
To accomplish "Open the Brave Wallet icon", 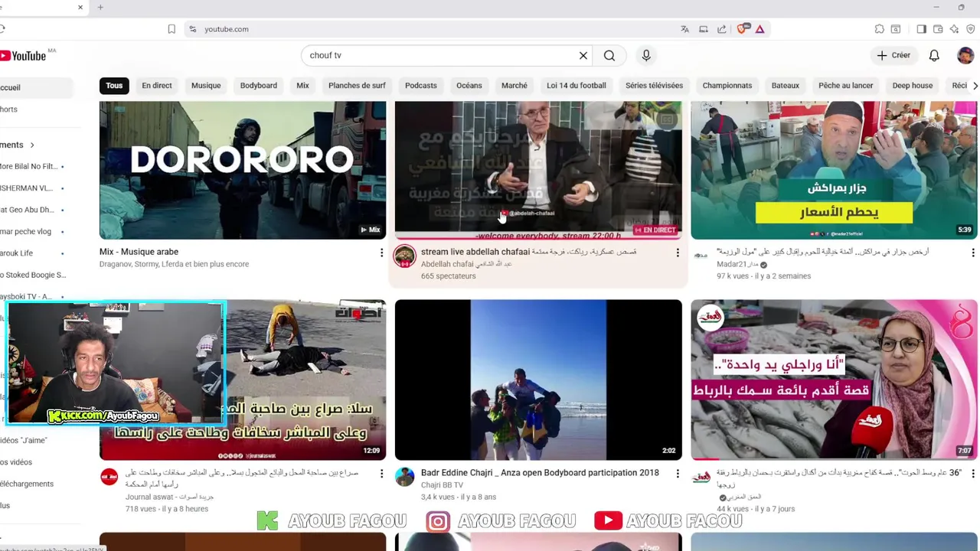I will pyautogui.click(x=938, y=29).
